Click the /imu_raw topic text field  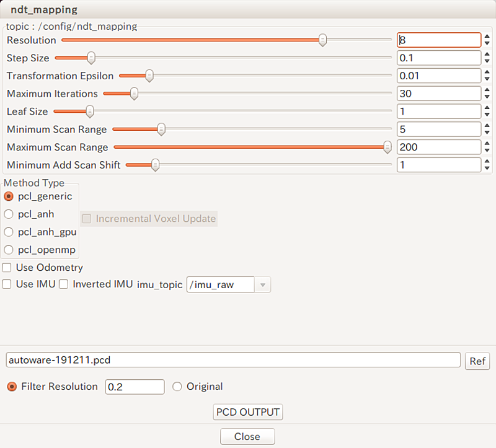pyautogui.click(x=221, y=285)
